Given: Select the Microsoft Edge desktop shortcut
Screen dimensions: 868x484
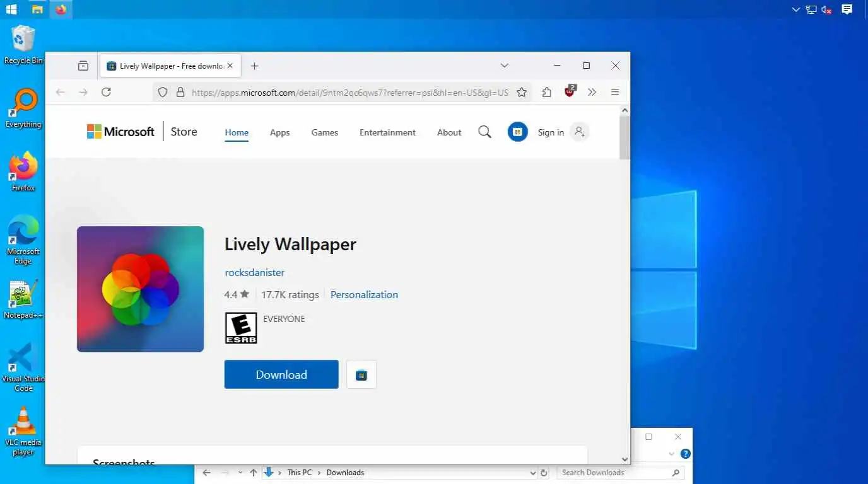Looking at the screenshot, I should point(23,240).
